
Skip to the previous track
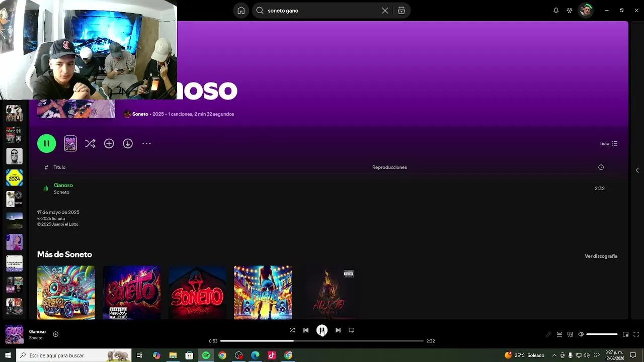(306, 330)
